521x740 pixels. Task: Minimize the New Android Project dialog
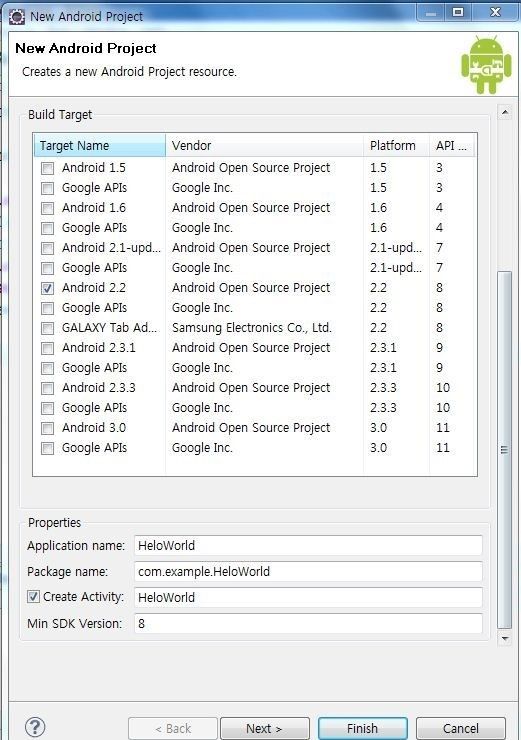click(x=430, y=12)
